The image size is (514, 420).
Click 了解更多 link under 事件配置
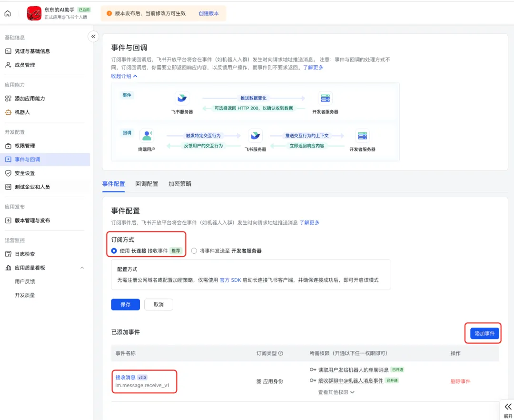[x=309, y=223]
